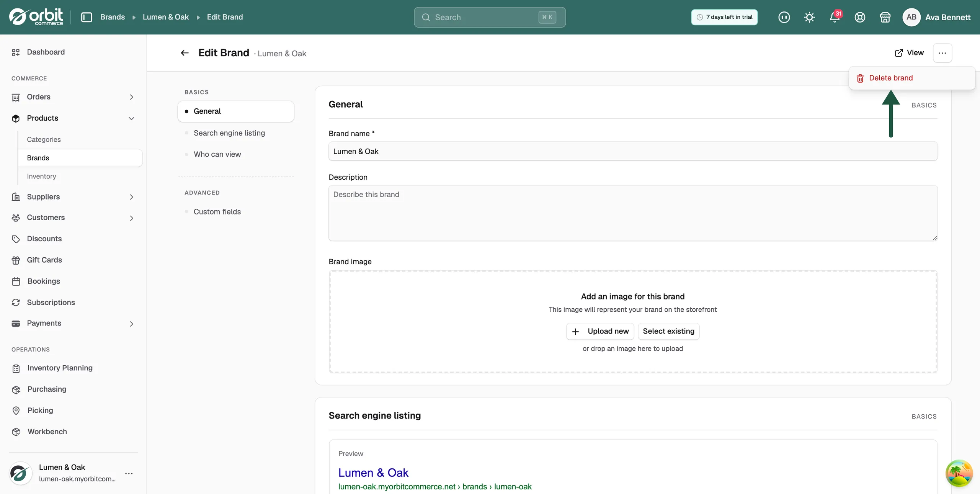Expand the Suppliers submenu chevron
The height and width of the screenshot is (494, 980).
(x=131, y=197)
